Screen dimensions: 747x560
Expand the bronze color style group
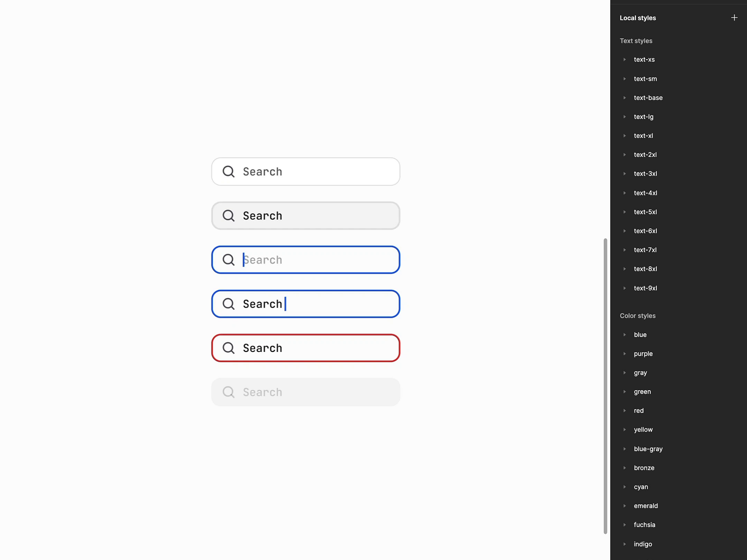(625, 468)
